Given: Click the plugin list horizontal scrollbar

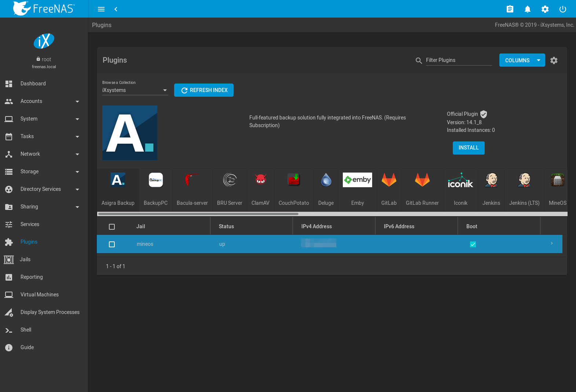Looking at the screenshot, I should click(198, 214).
